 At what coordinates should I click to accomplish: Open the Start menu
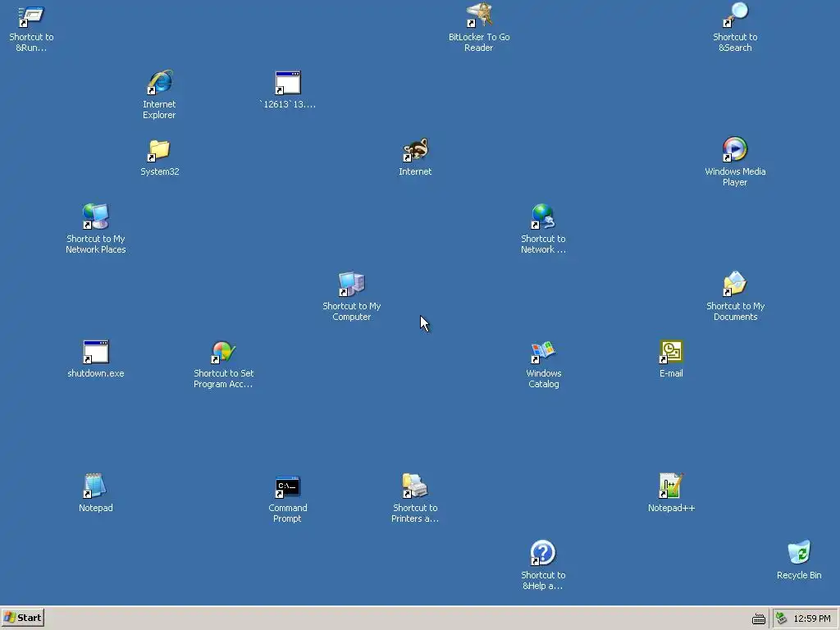point(22,618)
